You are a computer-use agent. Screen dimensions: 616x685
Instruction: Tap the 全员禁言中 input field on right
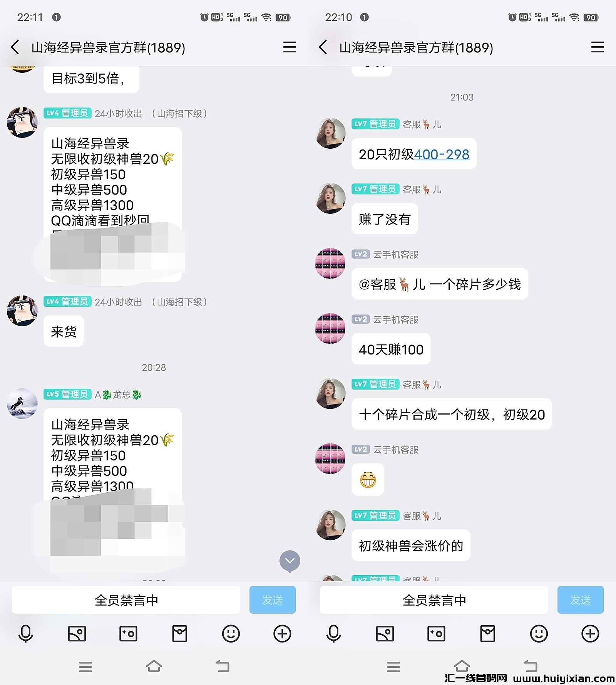(434, 600)
